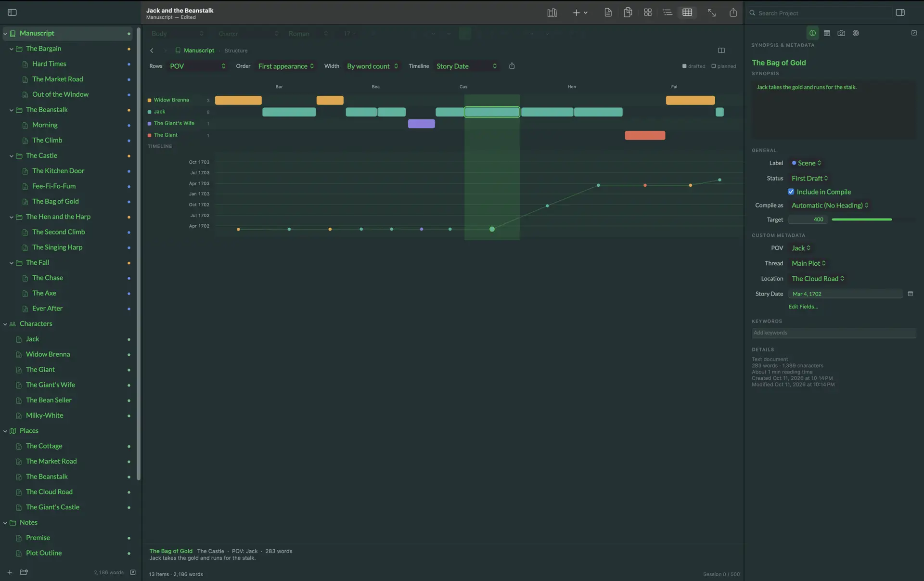
Task: Toggle the drafted legend checkbox
Action: click(684, 66)
